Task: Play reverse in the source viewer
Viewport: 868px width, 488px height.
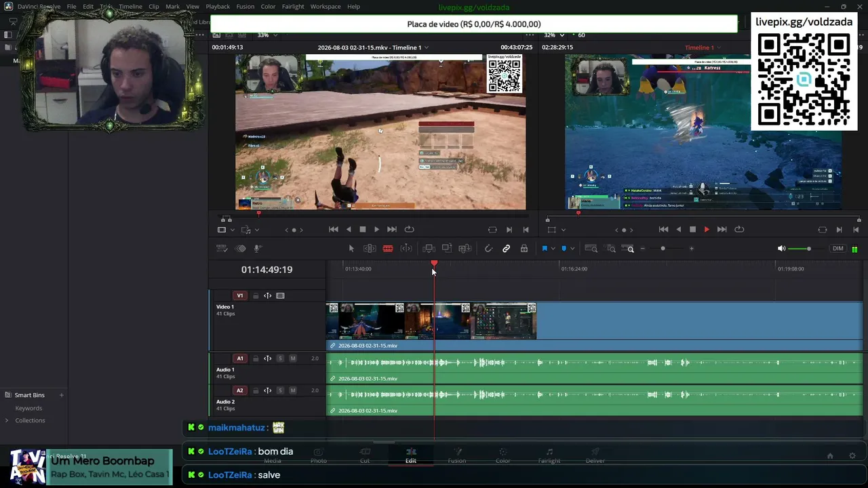Action: click(x=349, y=230)
